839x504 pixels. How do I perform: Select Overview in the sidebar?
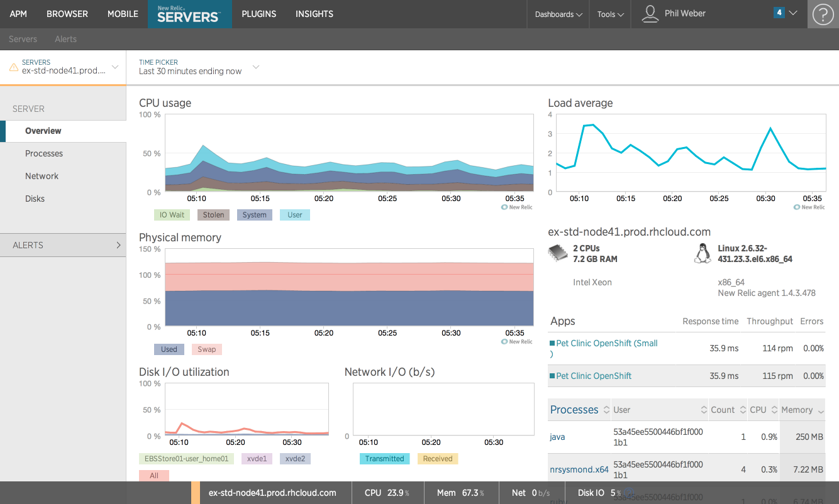coord(63,131)
